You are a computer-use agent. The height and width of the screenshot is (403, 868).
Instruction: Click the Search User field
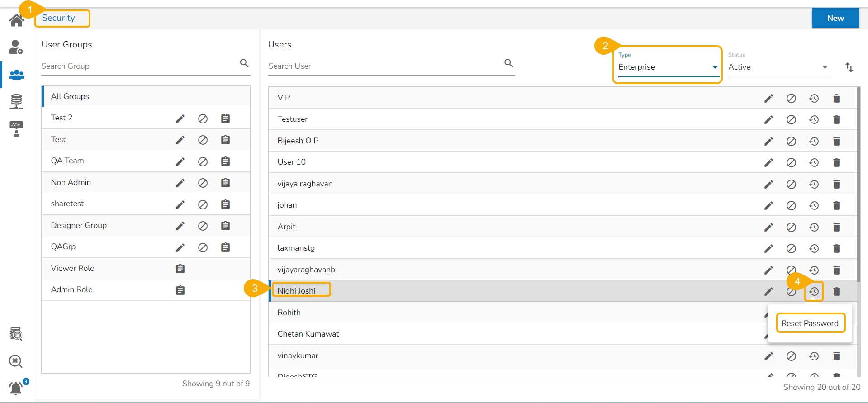click(384, 66)
